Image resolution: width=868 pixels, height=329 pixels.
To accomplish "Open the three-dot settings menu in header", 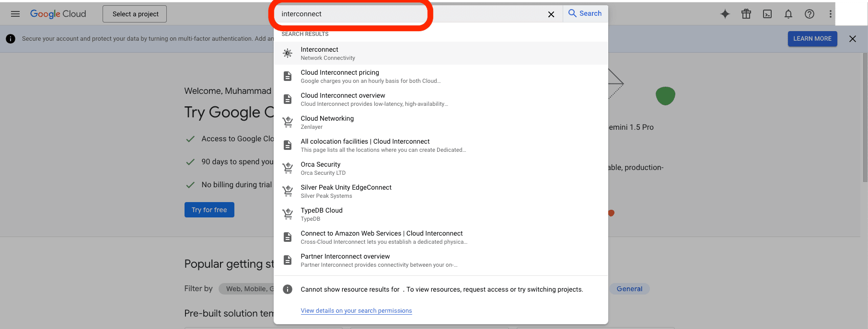I will click(x=831, y=14).
